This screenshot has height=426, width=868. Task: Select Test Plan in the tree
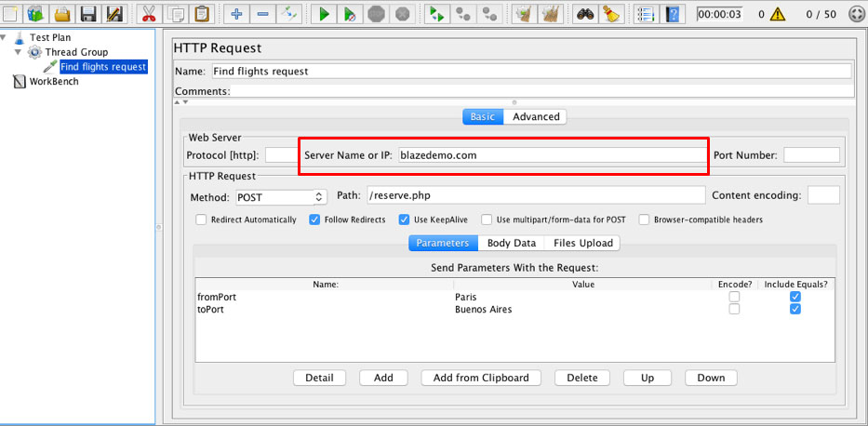point(50,37)
